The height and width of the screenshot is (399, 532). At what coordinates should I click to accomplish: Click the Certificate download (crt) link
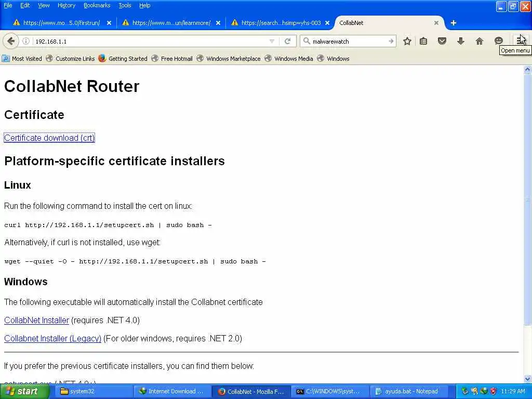[49, 138]
